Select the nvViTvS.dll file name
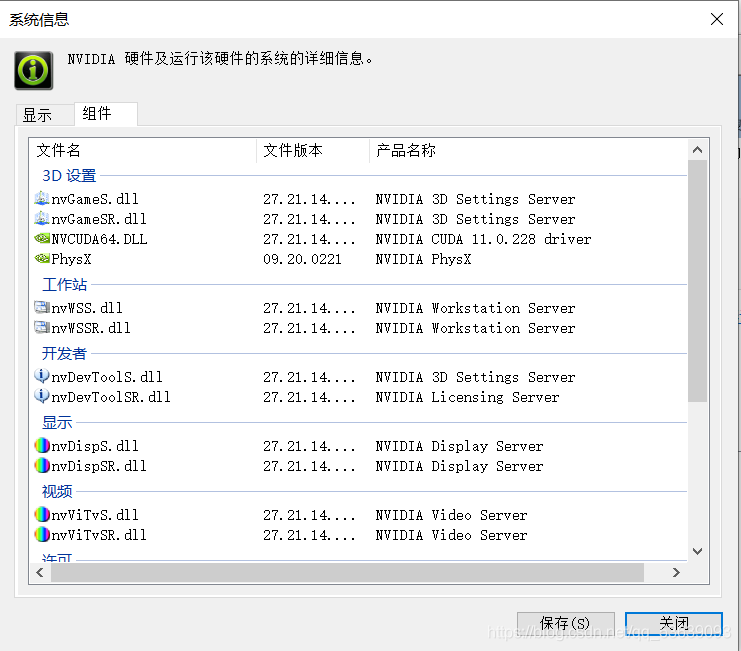This screenshot has width=741, height=651. 95,515
